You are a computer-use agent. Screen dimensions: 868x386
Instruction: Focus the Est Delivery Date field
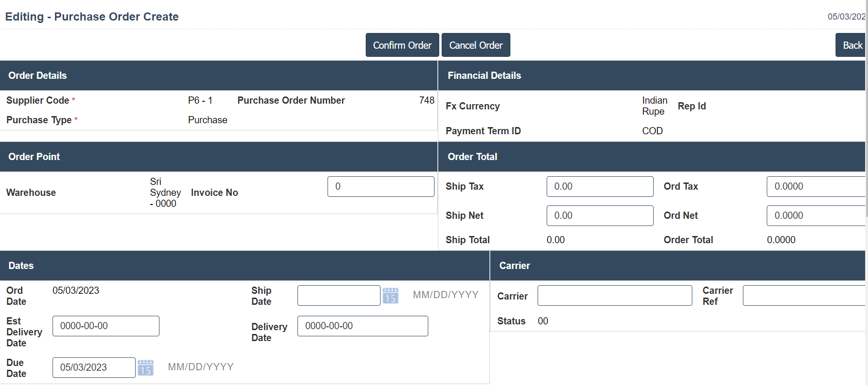[106, 326]
